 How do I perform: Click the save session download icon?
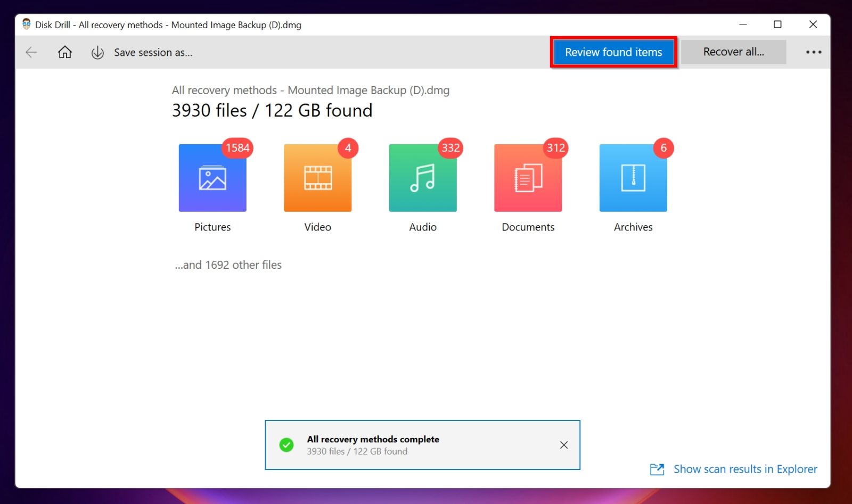click(x=97, y=52)
